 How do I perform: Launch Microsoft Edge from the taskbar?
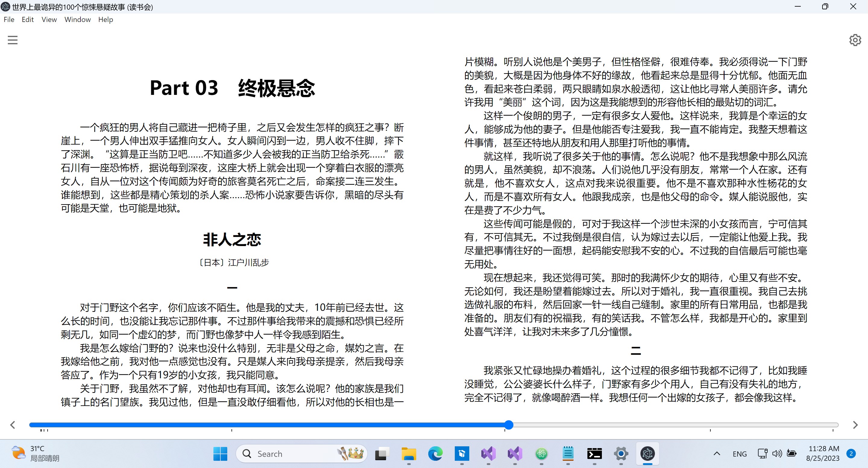[x=435, y=454]
